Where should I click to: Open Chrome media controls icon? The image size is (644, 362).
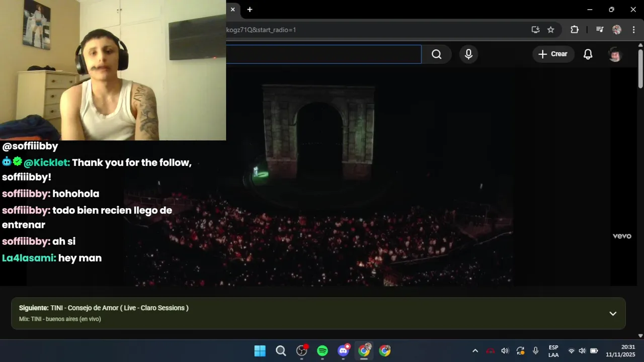(600, 30)
